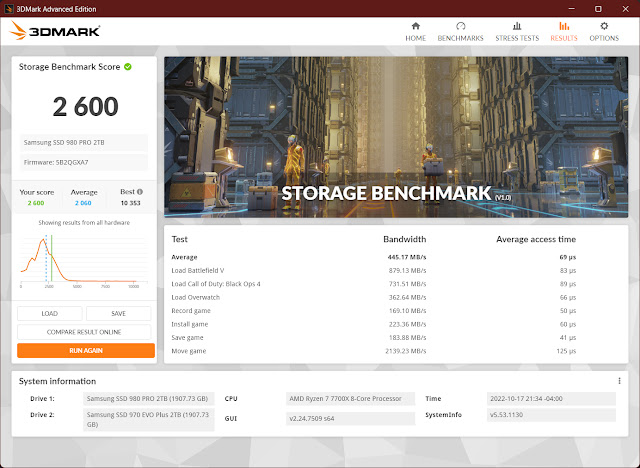The height and width of the screenshot is (468, 640).
Task: Open the Stress Tests tab
Action: (517, 32)
